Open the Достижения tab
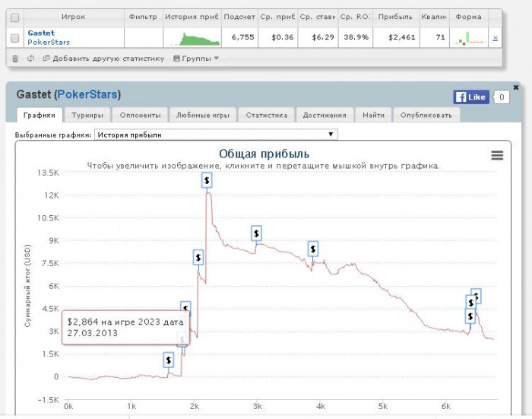 click(325, 115)
